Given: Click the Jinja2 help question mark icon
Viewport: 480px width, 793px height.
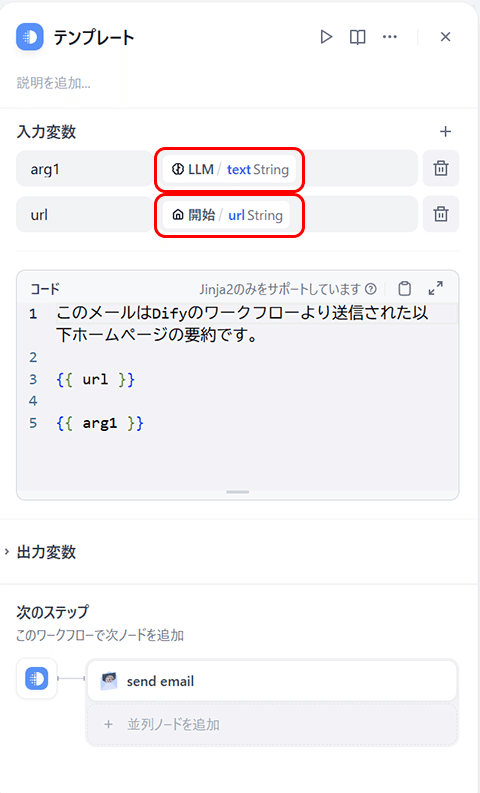Looking at the screenshot, I should pyautogui.click(x=371, y=289).
